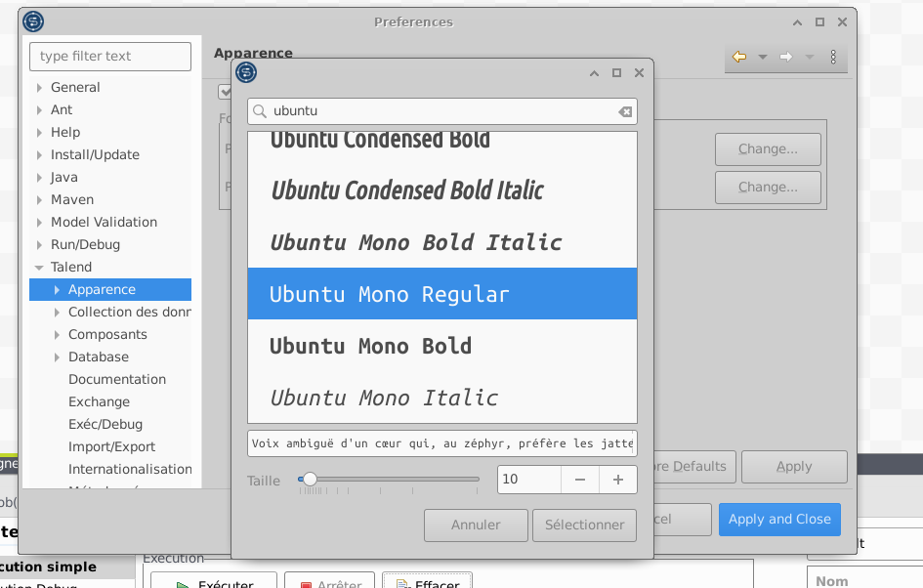Open the back history dropdown arrow
The width and height of the screenshot is (923, 588).
coord(763,57)
